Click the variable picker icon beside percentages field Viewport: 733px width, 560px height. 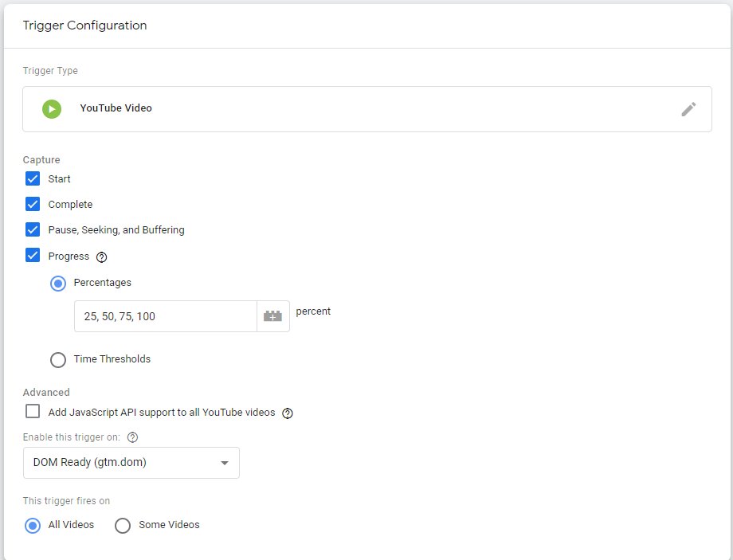tap(273, 316)
